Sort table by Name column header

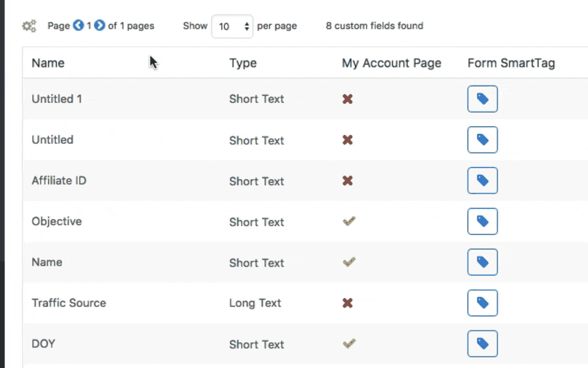48,63
